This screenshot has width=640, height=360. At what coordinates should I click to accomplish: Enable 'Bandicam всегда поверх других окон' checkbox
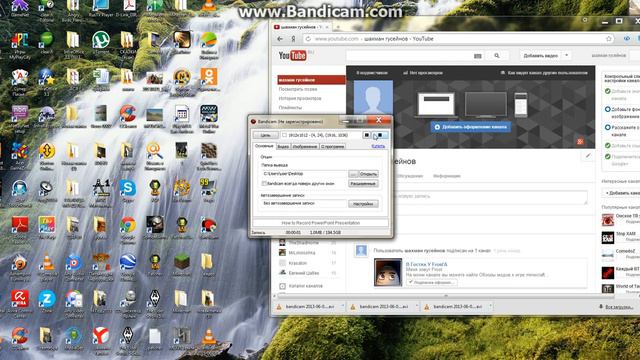(x=264, y=184)
